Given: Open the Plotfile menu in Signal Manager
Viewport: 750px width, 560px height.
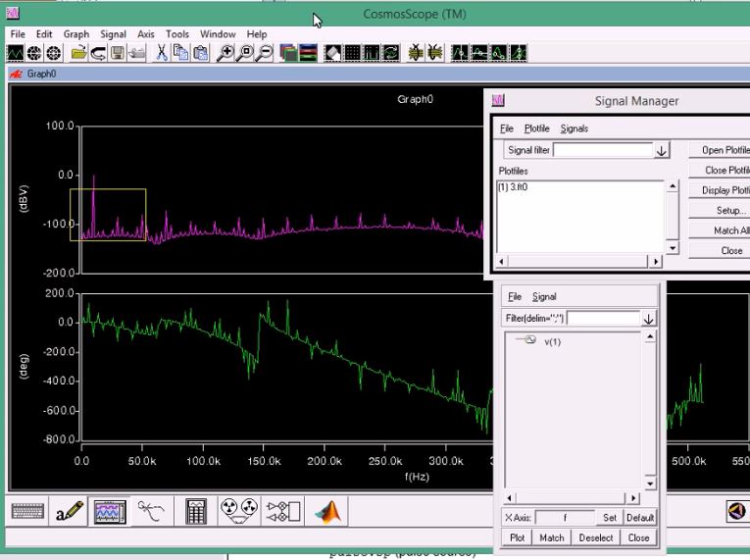Looking at the screenshot, I should [536, 128].
